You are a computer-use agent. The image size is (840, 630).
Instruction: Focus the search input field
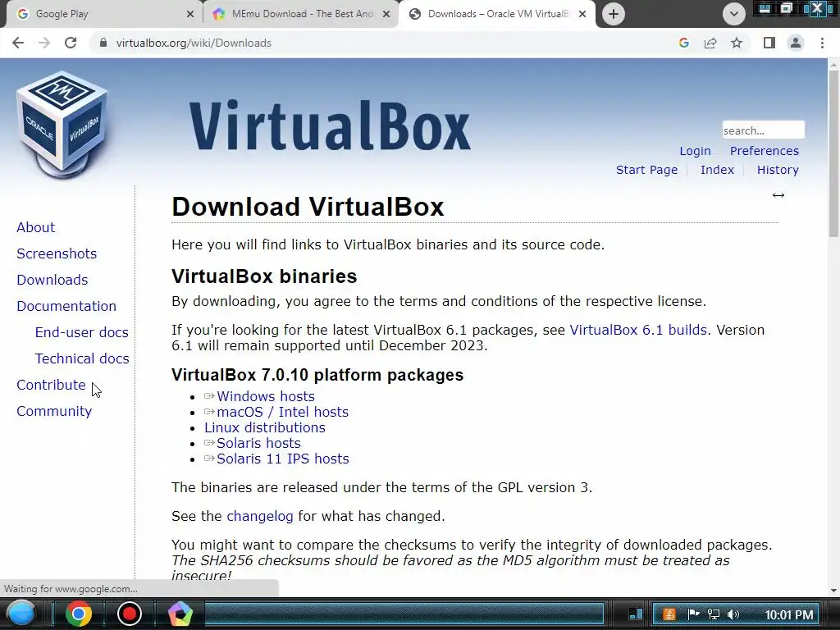click(x=763, y=130)
